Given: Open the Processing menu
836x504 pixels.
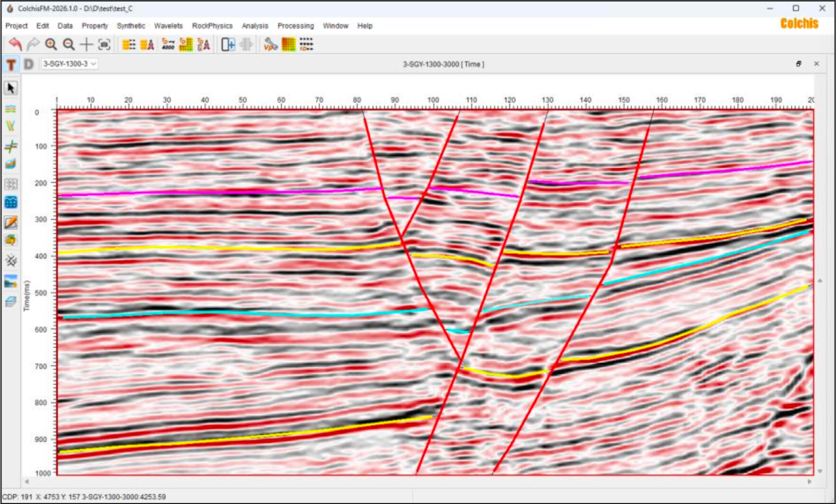Looking at the screenshot, I should tap(296, 26).
